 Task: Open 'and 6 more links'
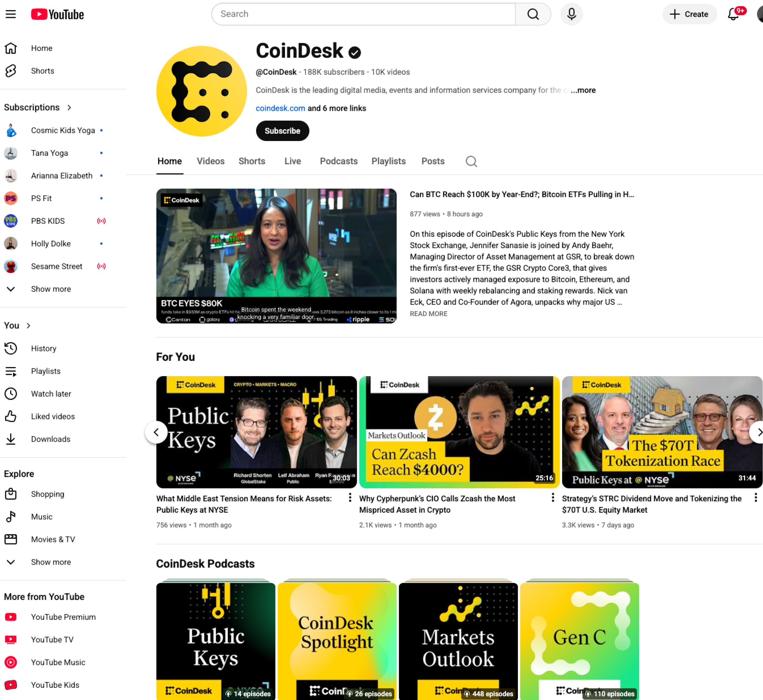(336, 108)
